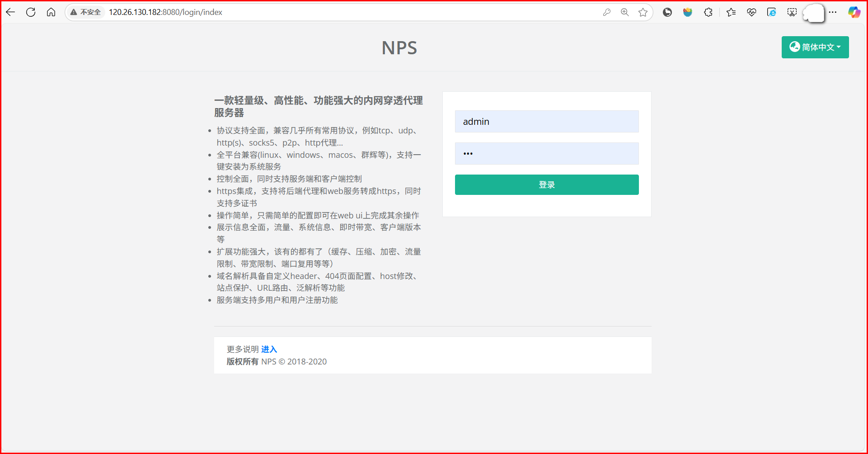The width and height of the screenshot is (868, 454).
Task: Click bullet text about 操作简单
Action: 318,215
